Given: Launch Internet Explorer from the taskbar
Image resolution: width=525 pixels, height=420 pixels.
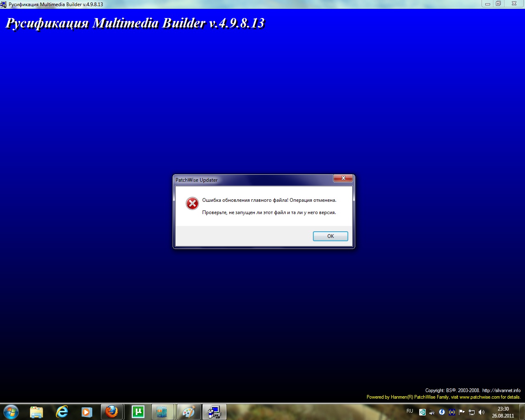Looking at the screenshot, I should 62,412.
